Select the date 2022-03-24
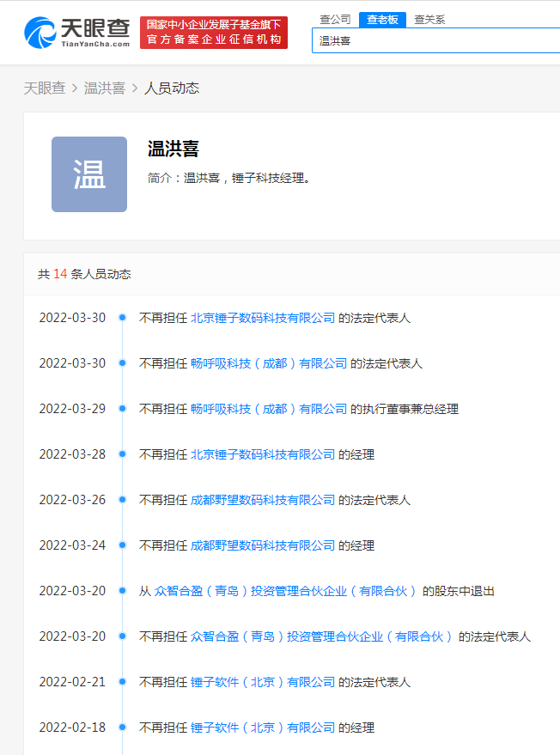The height and width of the screenshot is (755, 560). click(72, 545)
